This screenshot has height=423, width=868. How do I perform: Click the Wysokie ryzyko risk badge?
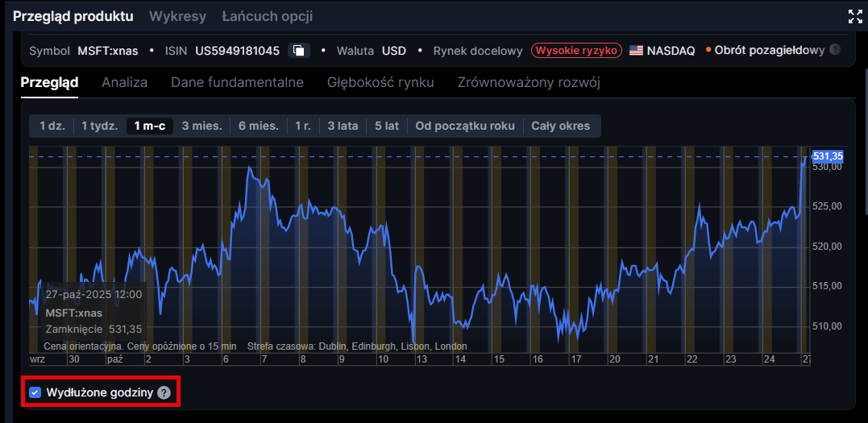576,51
